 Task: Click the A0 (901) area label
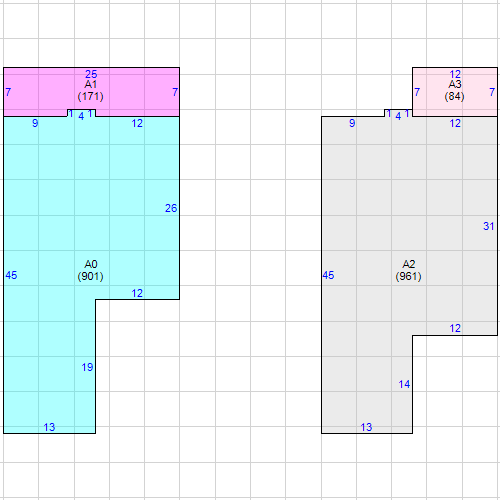[90, 270]
